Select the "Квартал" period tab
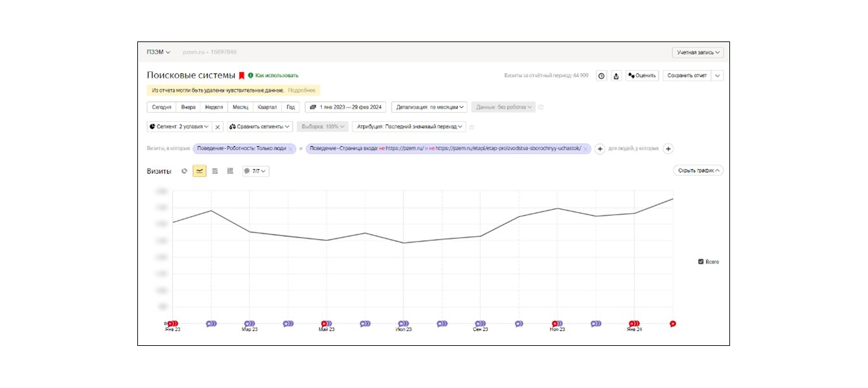Screen dimensions: 868x388 (x=267, y=107)
